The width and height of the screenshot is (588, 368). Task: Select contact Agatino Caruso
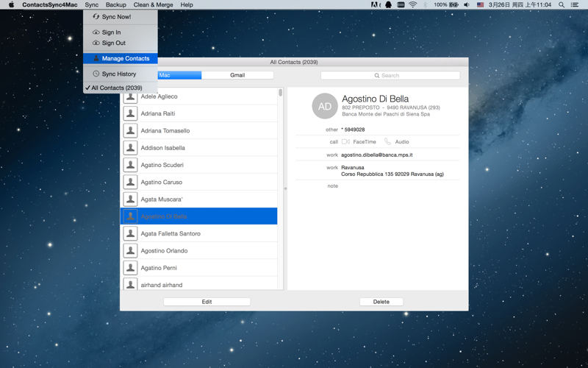[x=198, y=182]
